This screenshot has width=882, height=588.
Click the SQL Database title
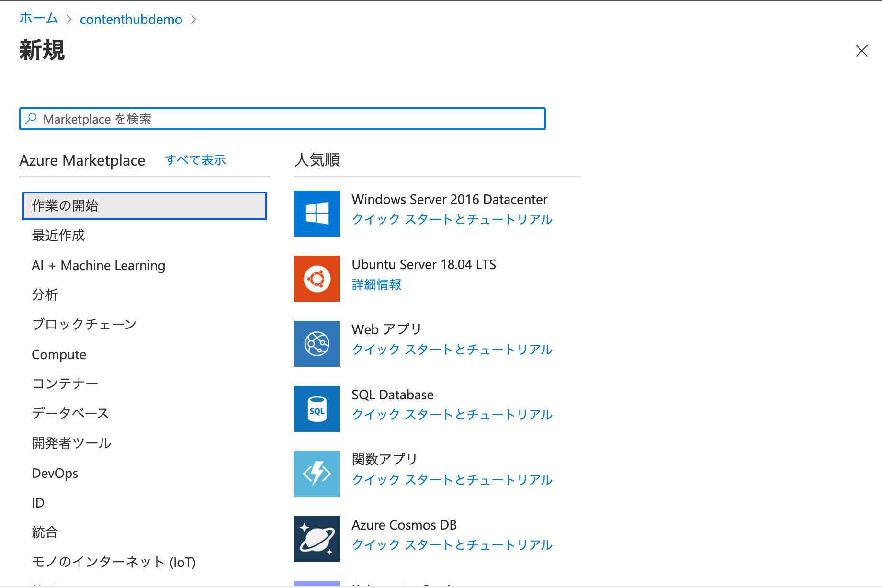[x=393, y=395]
